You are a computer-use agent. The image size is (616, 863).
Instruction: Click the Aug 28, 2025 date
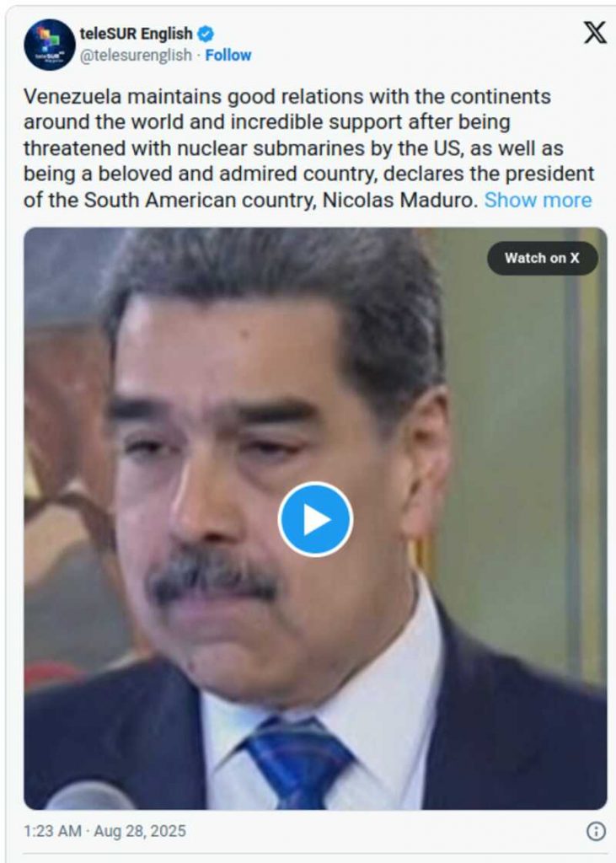point(140,831)
